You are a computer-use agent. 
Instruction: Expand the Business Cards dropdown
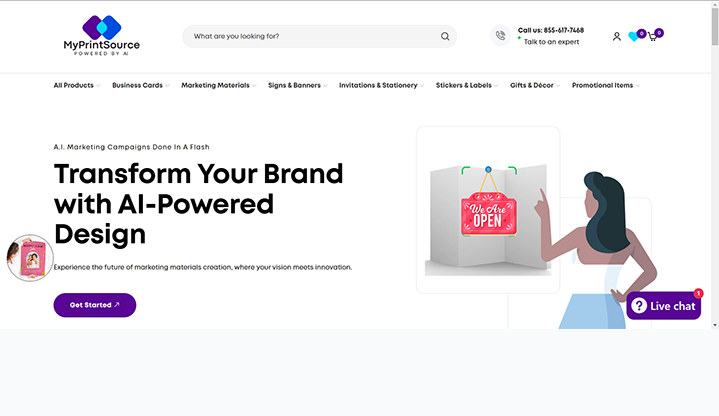point(141,85)
